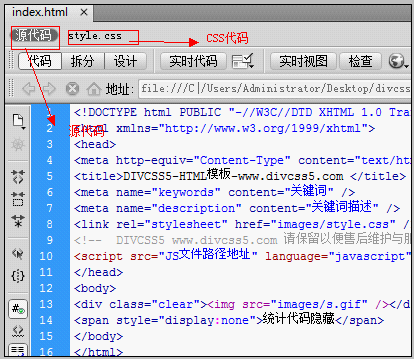415x360 pixels.
Task: Click the browser Back arrow
Action: pos(28,89)
